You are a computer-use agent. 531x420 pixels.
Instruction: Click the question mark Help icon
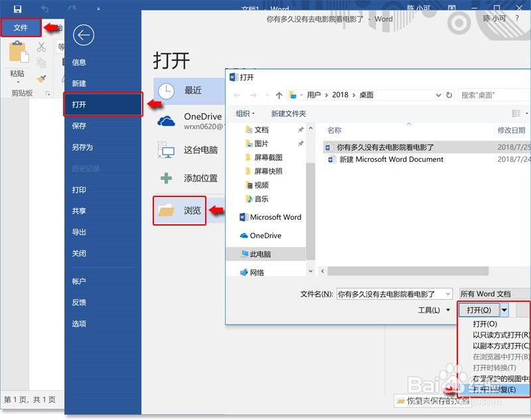[517, 19]
